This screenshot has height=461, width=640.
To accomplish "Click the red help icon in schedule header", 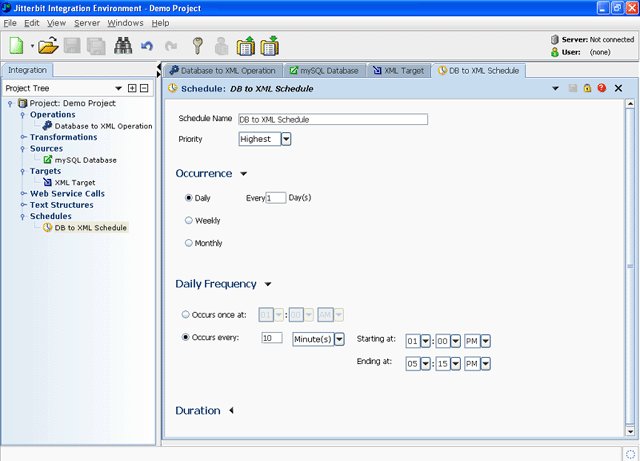I will 602,88.
